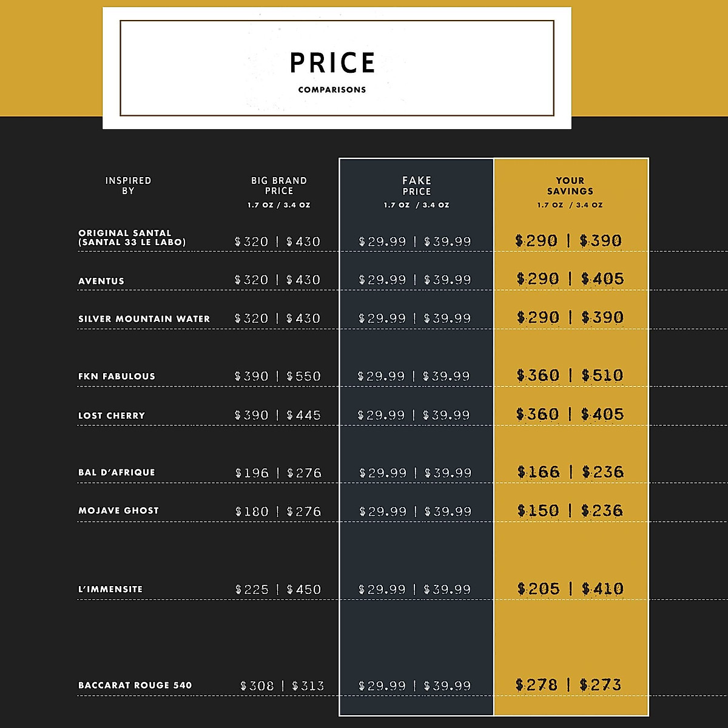Click the FAKE PRICE column header

tap(417, 186)
